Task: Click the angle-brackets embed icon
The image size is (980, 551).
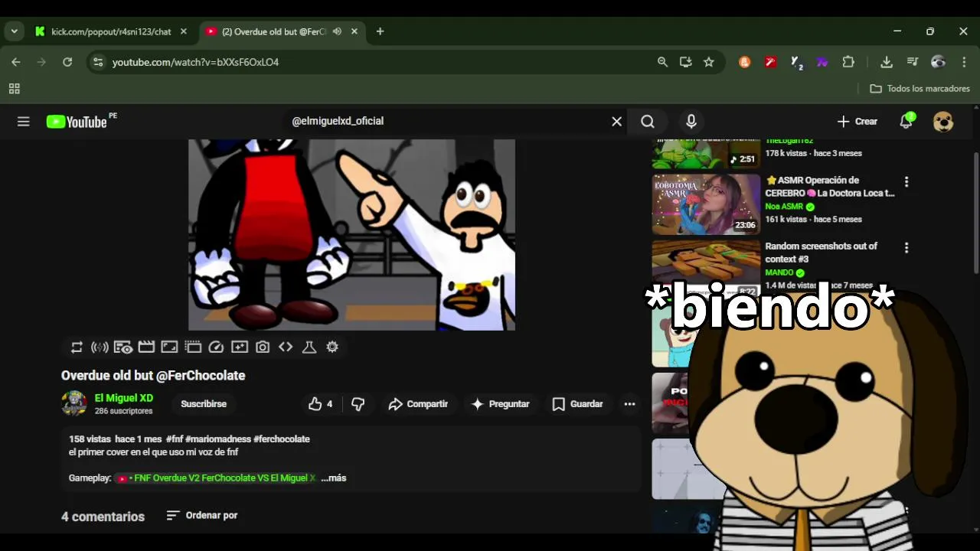Action: coord(286,347)
